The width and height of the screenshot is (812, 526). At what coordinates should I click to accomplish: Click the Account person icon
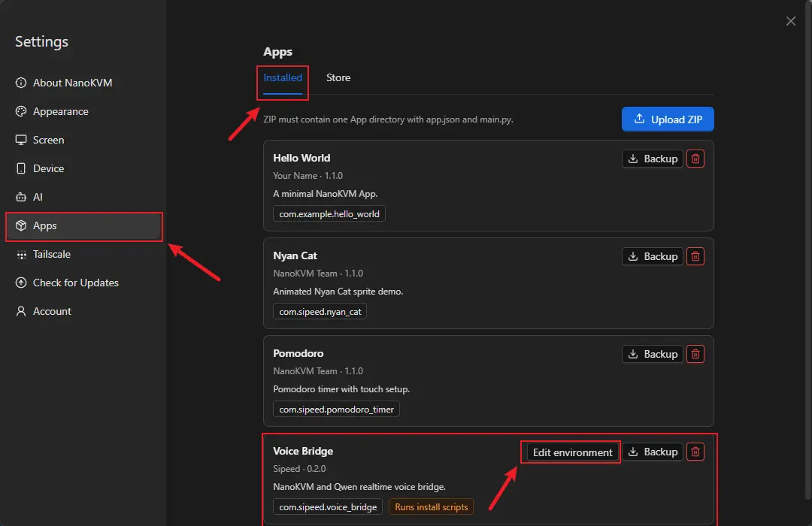[x=21, y=311]
